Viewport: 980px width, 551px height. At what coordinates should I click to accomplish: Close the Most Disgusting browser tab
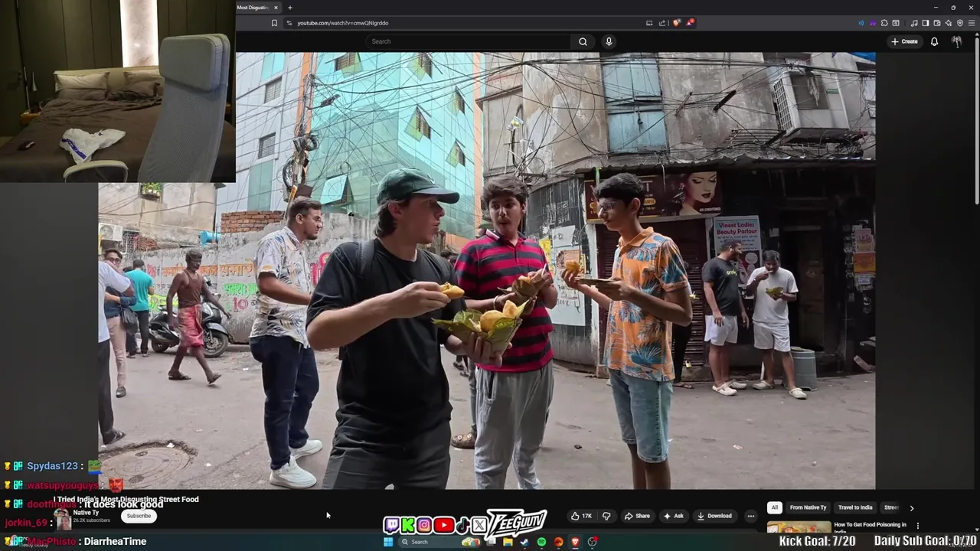[x=276, y=8]
